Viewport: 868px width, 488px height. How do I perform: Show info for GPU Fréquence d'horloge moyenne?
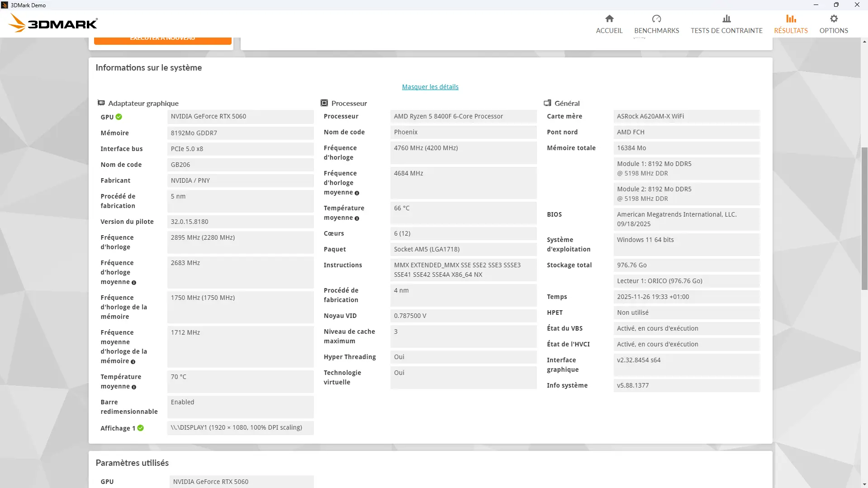pos(134,283)
